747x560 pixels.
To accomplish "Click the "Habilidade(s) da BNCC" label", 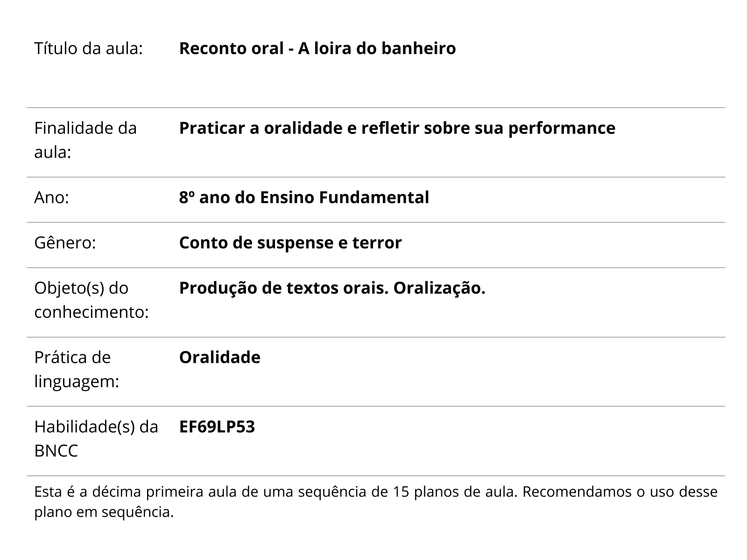I will coord(96,439).
